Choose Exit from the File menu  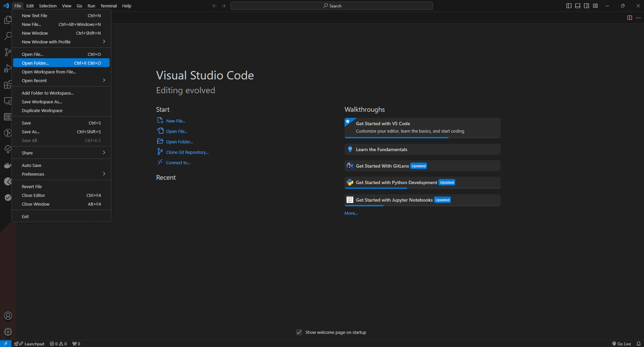[x=61, y=216]
